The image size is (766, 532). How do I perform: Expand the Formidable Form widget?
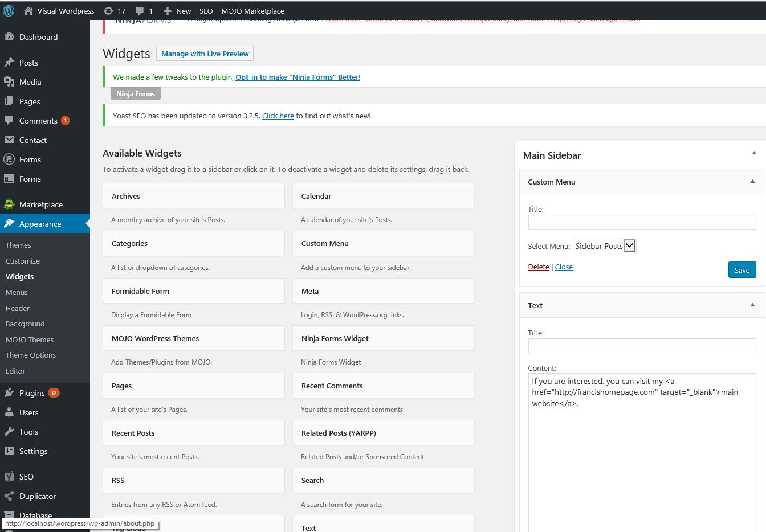pyautogui.click(x=194, y=291)
